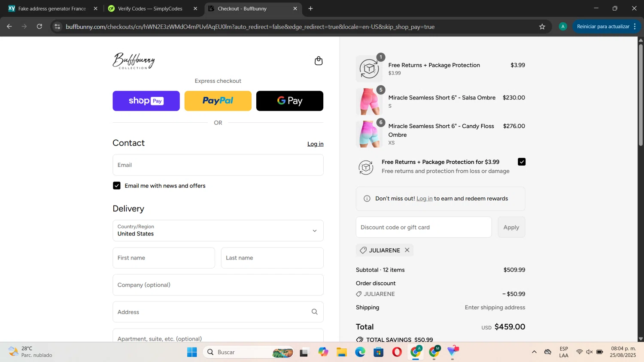Open the Copilot taskbar icon
Screen dimensions: 644x362
coord(323,352)
